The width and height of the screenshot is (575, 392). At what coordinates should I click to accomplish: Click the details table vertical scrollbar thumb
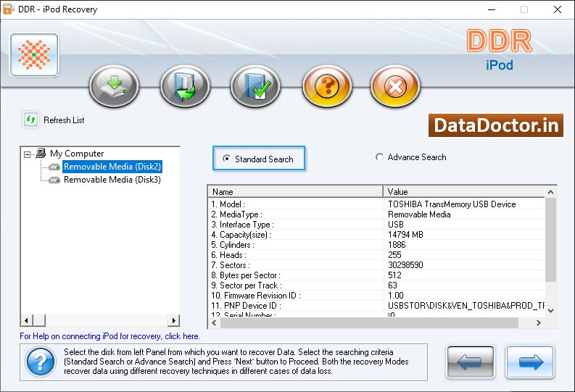click(x=550, y=240)
